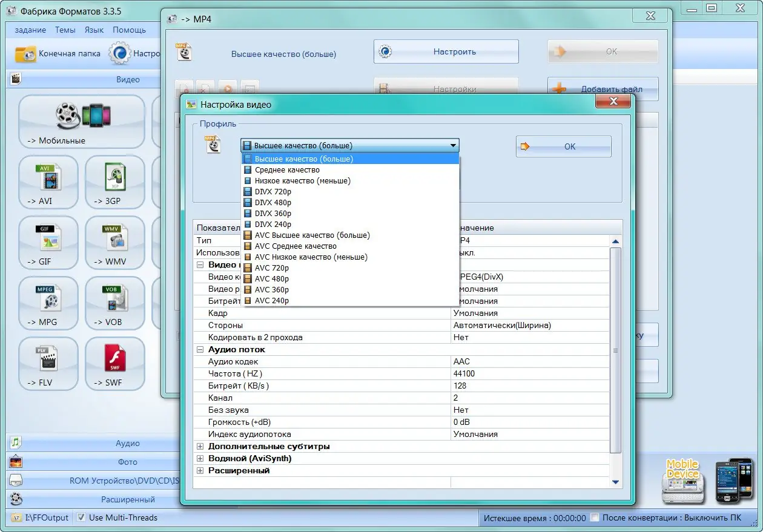Select DIVX 240p profile option

[350, 225]
